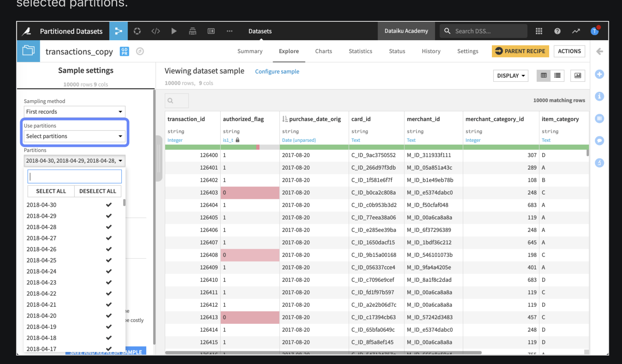The image size is (622, 364).
Task: Open the help question mark icon
Action: 558,31
